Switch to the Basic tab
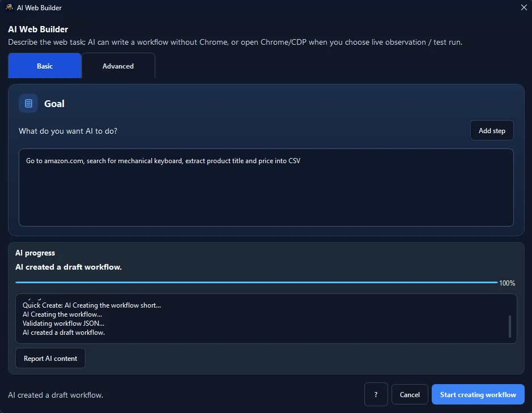The height and width of the screenshot is (413, 532). coord(45,66)
